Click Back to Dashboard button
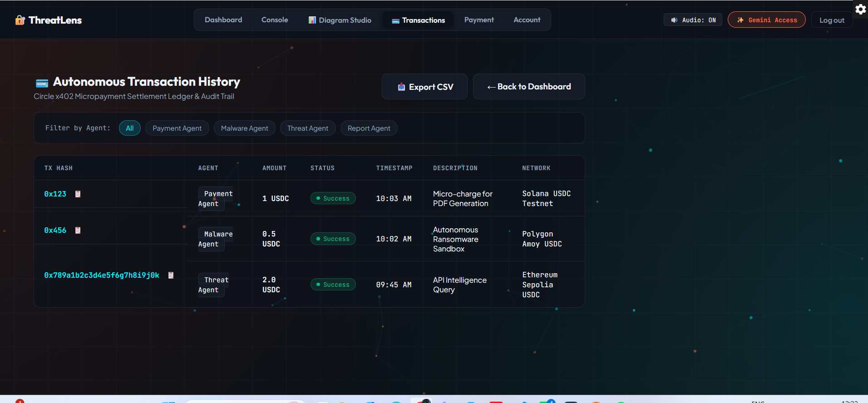Viewport: 868px width, 403px height. [x=529, y=87]
